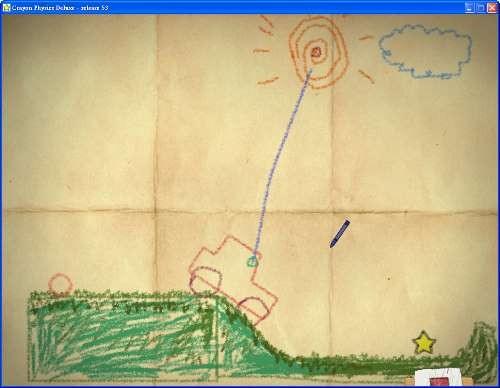500x388 pixels.
Task: Click the car's upper-left wheel
Action: click(206, 281)
